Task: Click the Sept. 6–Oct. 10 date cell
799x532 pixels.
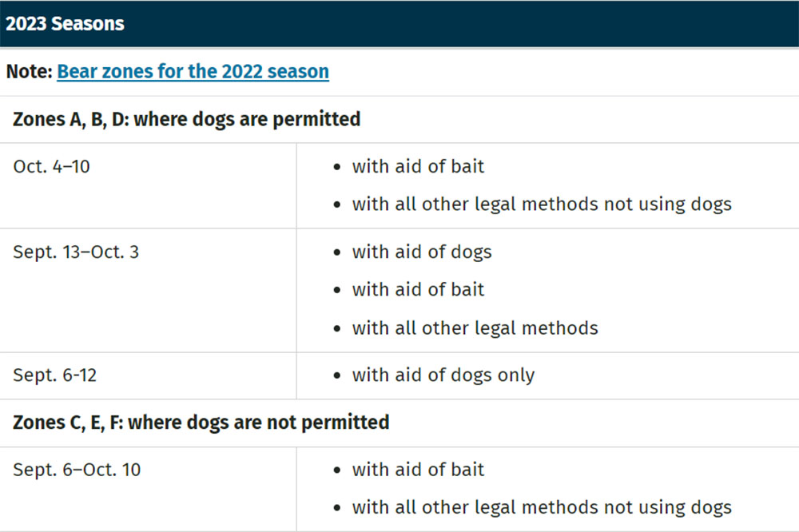Action: point(148,489)
